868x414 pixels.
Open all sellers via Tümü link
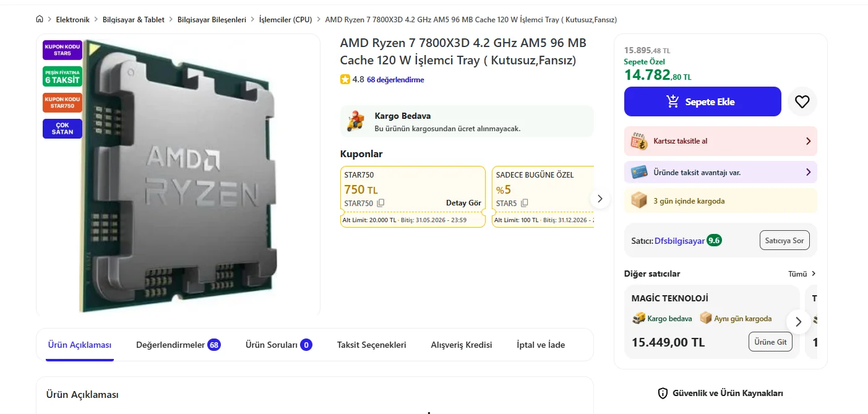coord(802,274)
